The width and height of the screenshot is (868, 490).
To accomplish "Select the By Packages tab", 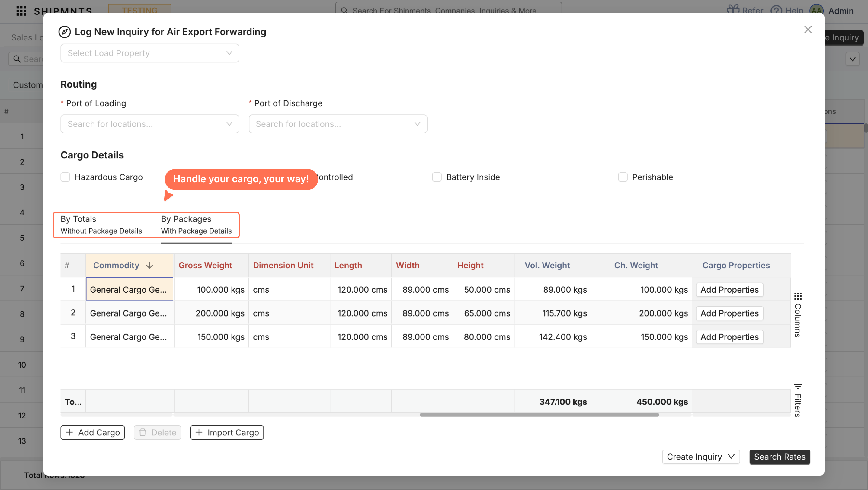I will tap(196, 224).
